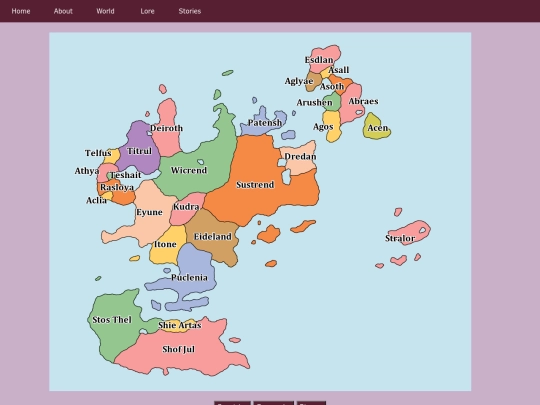Screen dimensions: 540x405
Task: Click the Deiroth region
Action: pyautogui.click(x=167, y=128)
